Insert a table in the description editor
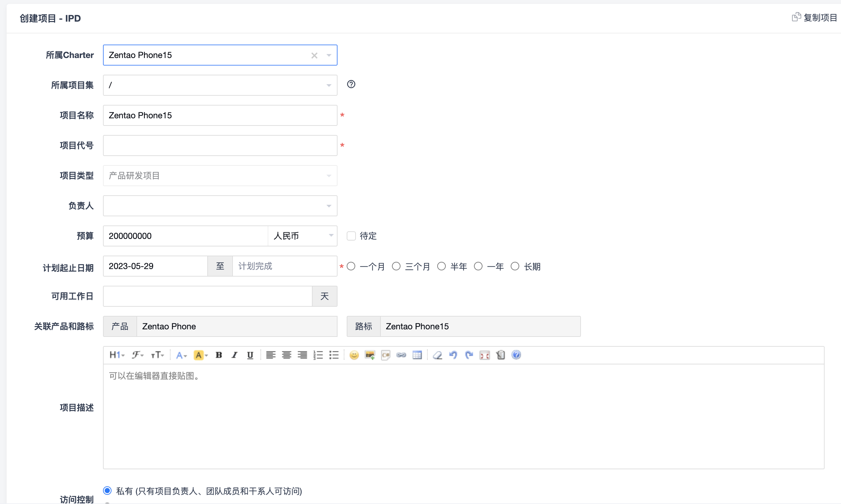The image size is (841, 504). tap(417, 355)
